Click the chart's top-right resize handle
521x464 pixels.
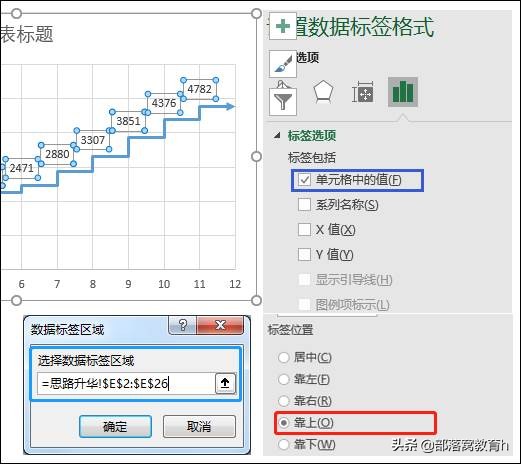click(256, 13)
